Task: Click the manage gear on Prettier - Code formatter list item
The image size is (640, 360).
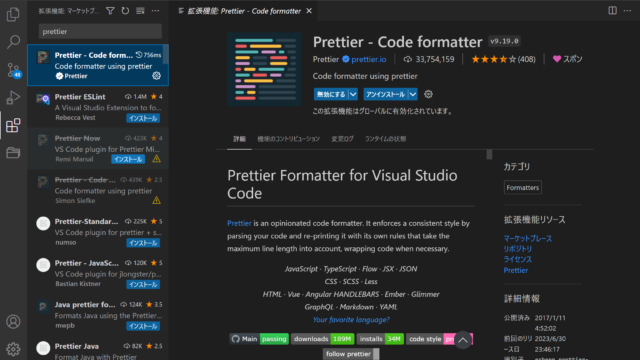Action: pos(156,76)
